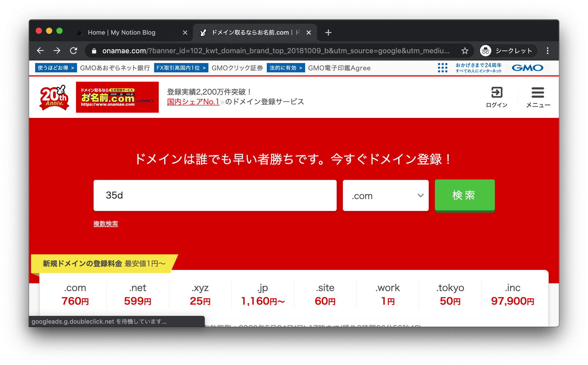The width and height of the screenshot is (588, 365).
Task: Click the browser forward arrow
Action: coord(57,51)
